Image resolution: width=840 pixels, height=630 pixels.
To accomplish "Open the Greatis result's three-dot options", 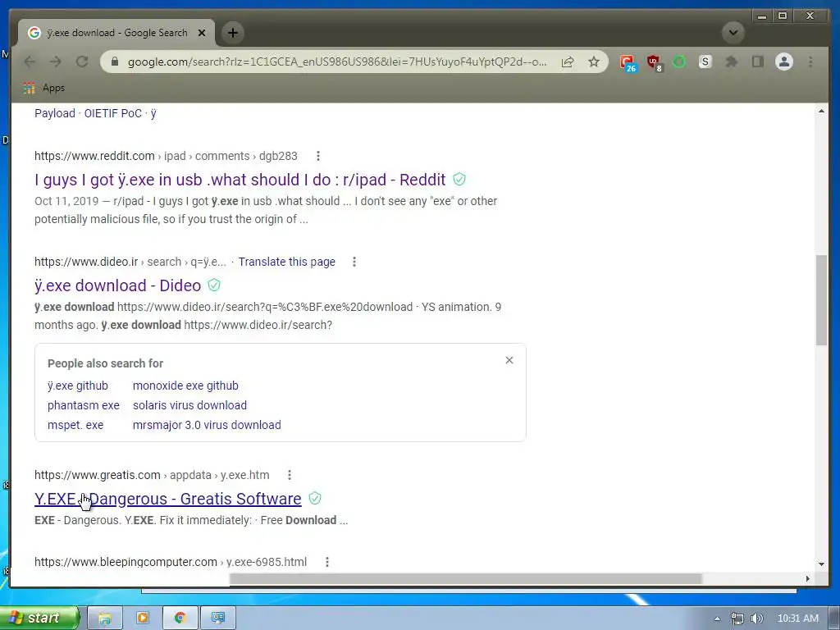I will tap(290, 475).
